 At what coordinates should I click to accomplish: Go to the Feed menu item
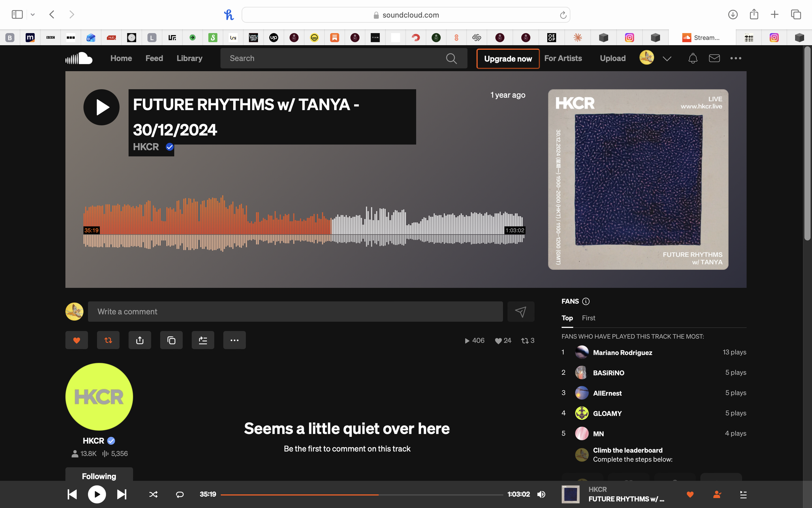click(x=154, y=59)
